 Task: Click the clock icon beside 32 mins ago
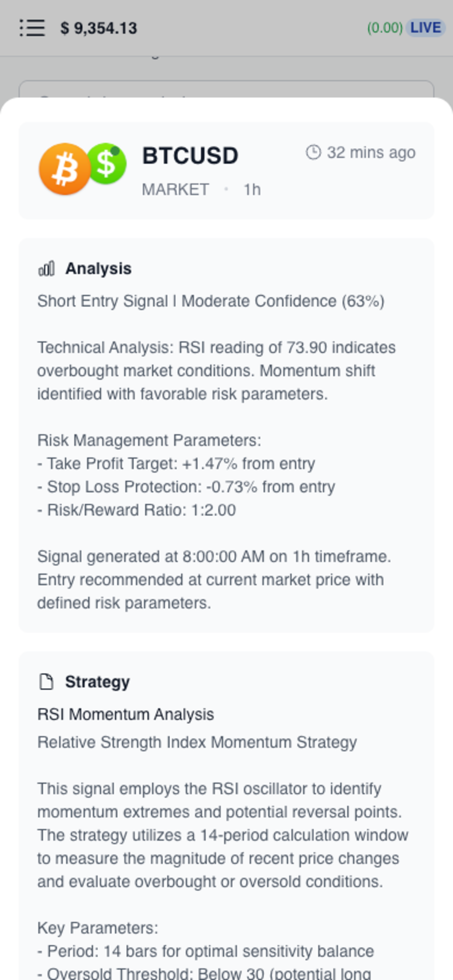click(314, 152)
